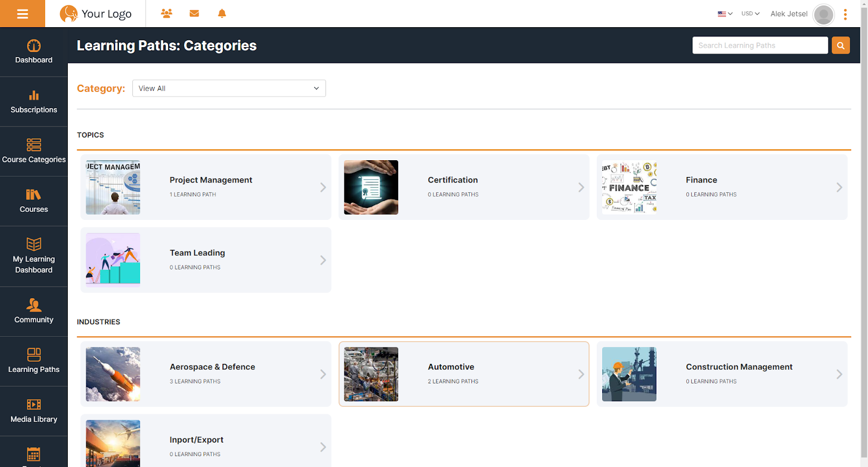
Task: Click the Your Logo home icon
Action: (x=96, y=14)
